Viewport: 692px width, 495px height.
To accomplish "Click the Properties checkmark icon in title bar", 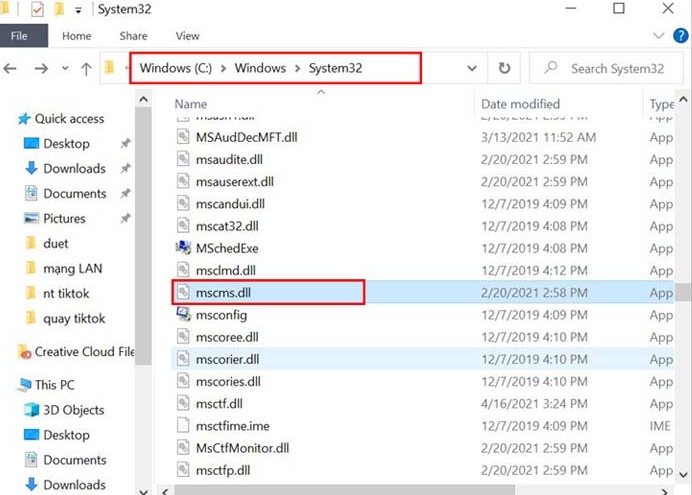I will click(x=38, y=9).
